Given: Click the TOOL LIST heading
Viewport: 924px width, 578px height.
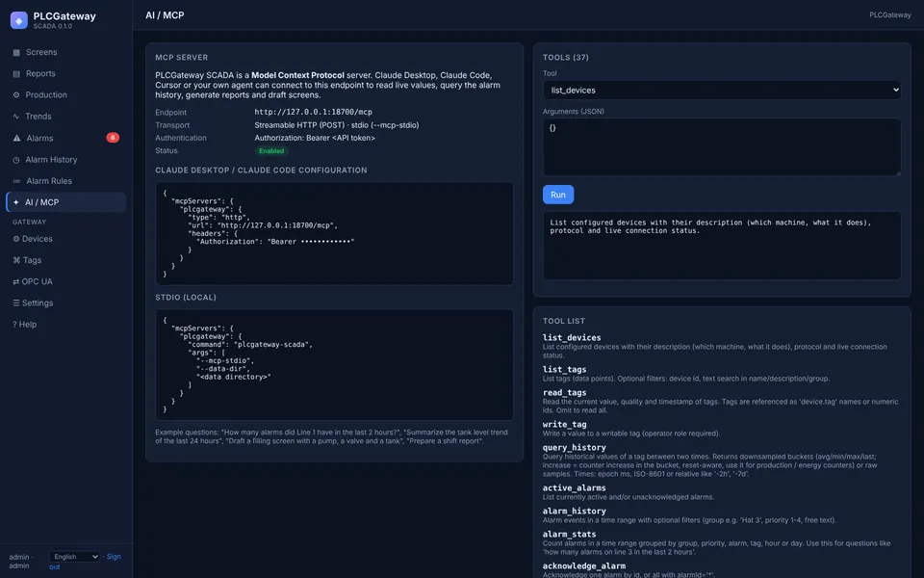Looking at the screenshot, I should click(563, 321).
